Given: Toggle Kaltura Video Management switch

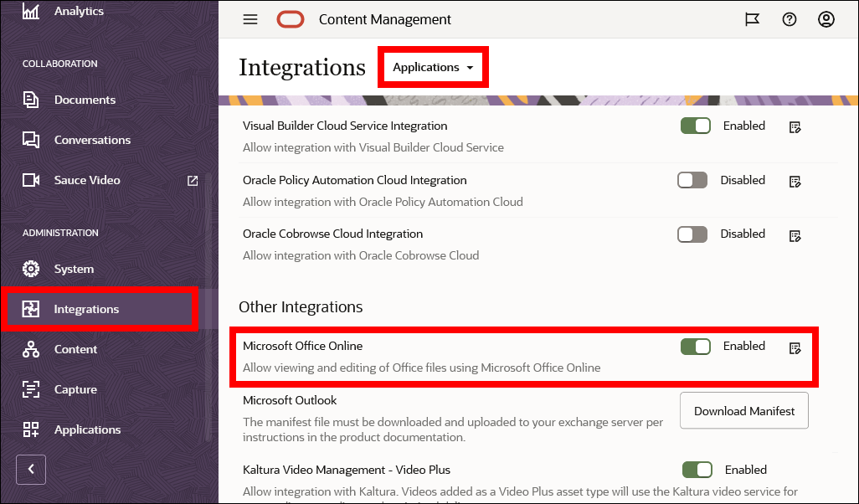Looking at the screenshot, I should click(697, 470).
